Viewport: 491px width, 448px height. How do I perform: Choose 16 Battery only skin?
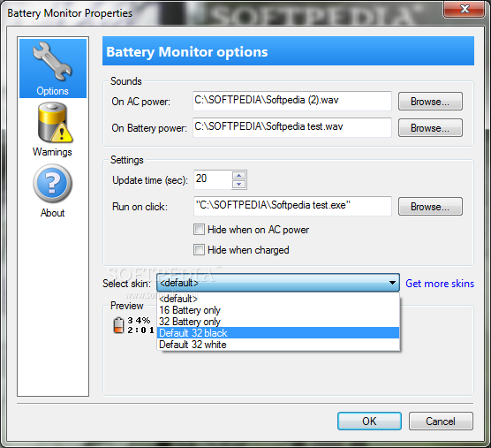278,310
